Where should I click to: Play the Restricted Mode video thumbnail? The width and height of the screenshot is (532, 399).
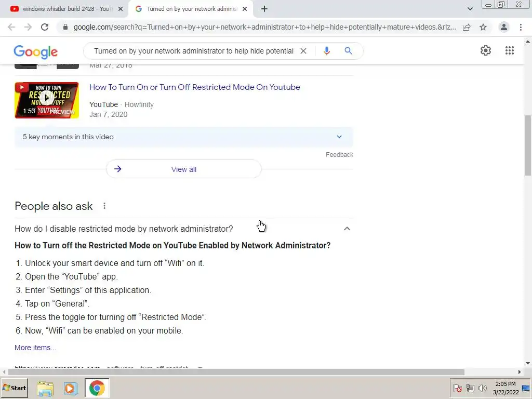[47, 100]
